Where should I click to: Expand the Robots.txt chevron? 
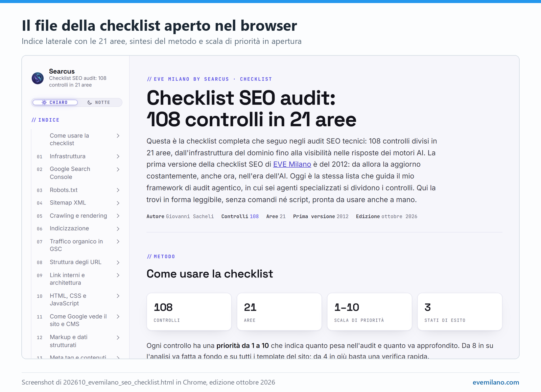pos(118,190)
